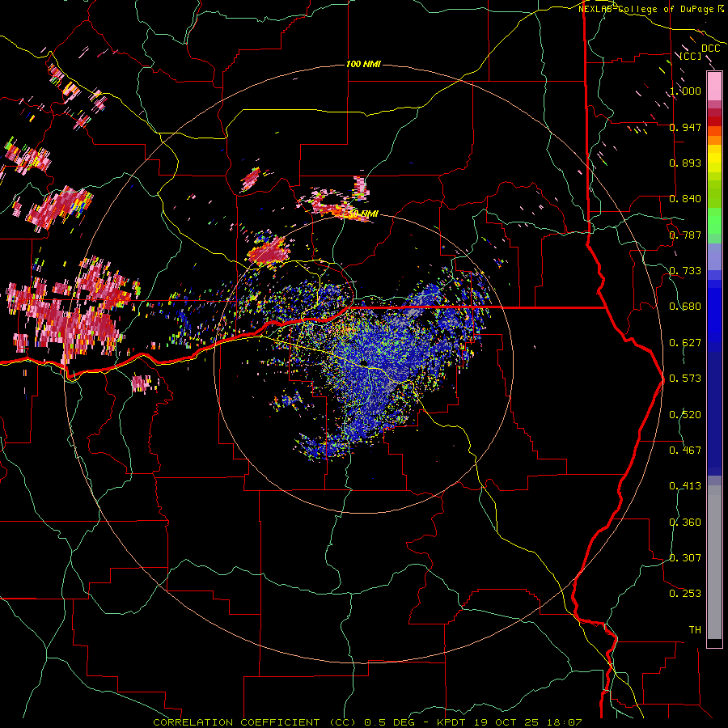Click the 0.520 scale value
The width and height of the screenshot is (728, 728).
(x=685, y=415)
